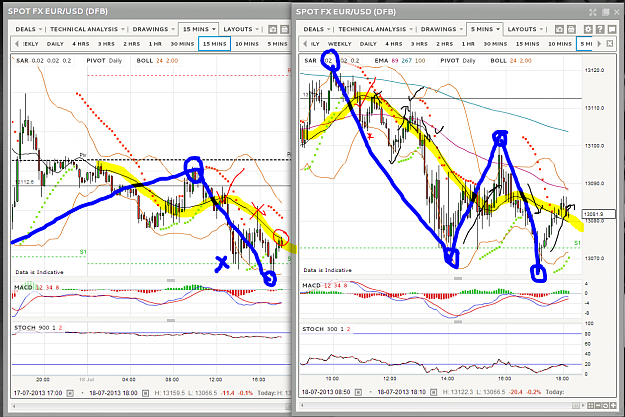Click the print icon in left window toolbar
This screenshot has height=417, width=625.
pyautogui.click(x=285, y=29)
